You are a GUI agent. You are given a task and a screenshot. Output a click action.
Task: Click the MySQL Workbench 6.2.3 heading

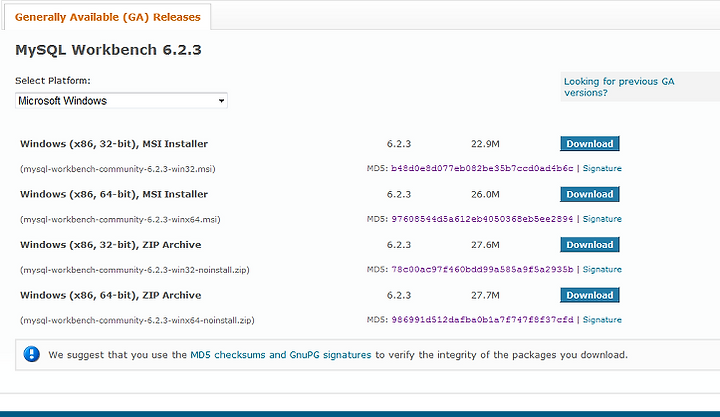(x=108, y=50)
